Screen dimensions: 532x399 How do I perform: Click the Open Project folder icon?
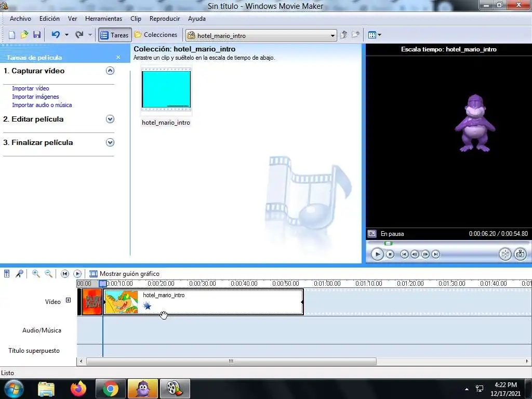pos(24,35)
